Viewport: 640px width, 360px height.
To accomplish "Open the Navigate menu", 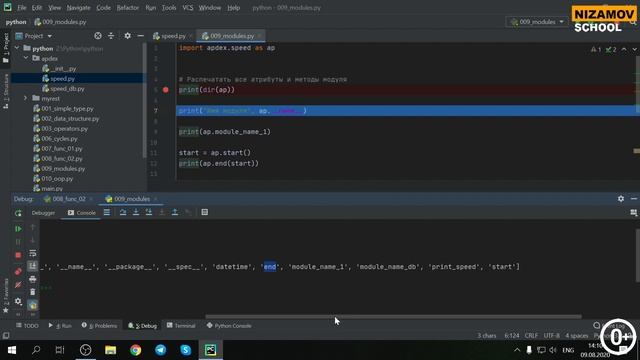I will (x=78, y=8).
